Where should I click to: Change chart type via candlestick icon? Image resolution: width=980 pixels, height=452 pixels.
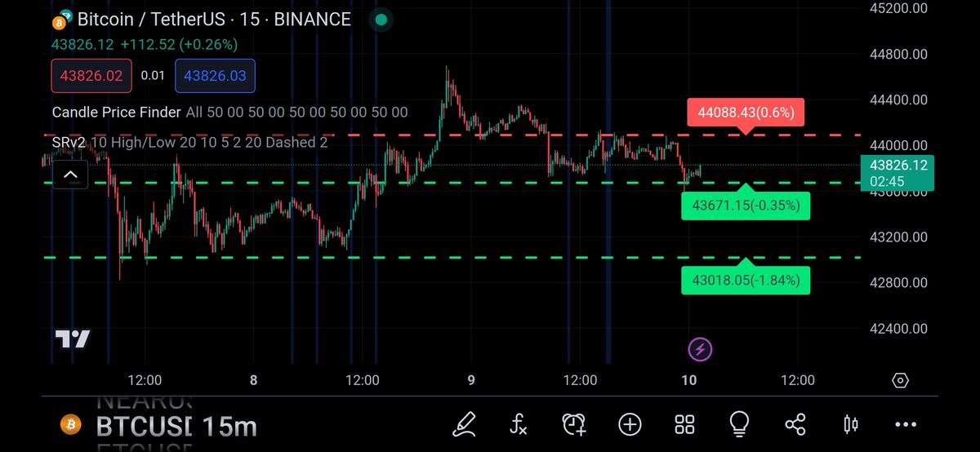point(850,423)
